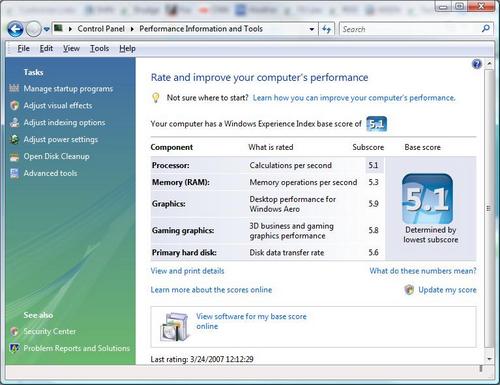Click the Back arrow navigation button
This screenshot has width=500, height=385.
(15, 29)
